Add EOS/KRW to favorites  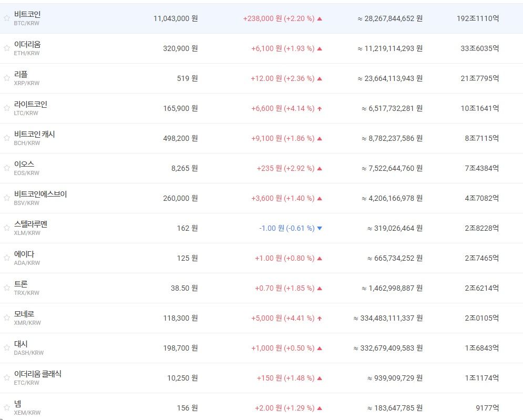[x=7, y=168]
